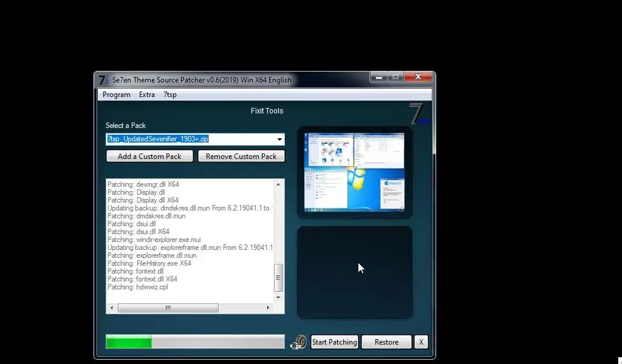The width and height of the screenshot is (622, 364).
Task: Select log line 'Patching: explorerframe.dll.mun'
Action: point(152,255)
